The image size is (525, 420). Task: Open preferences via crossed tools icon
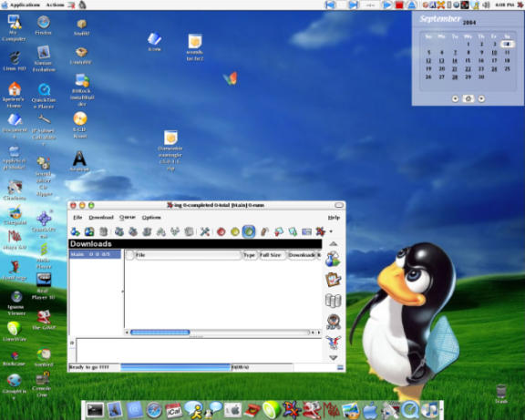click(x=204, y=231)
